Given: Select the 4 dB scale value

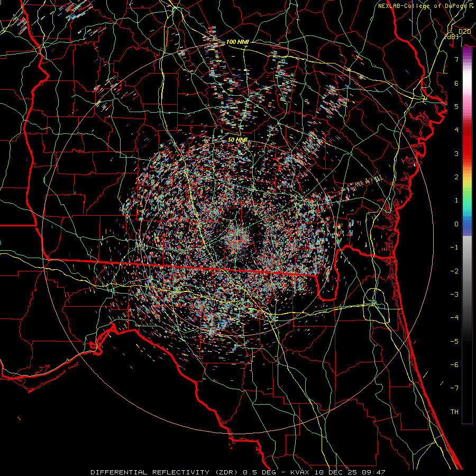Looking at the screenshot, I should click(x=456, y=130).
